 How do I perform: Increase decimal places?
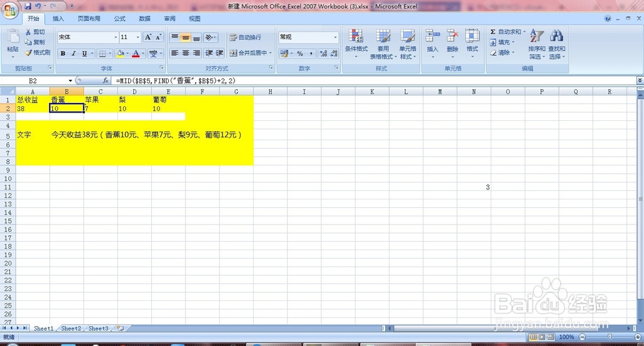(x=324, y=53)
